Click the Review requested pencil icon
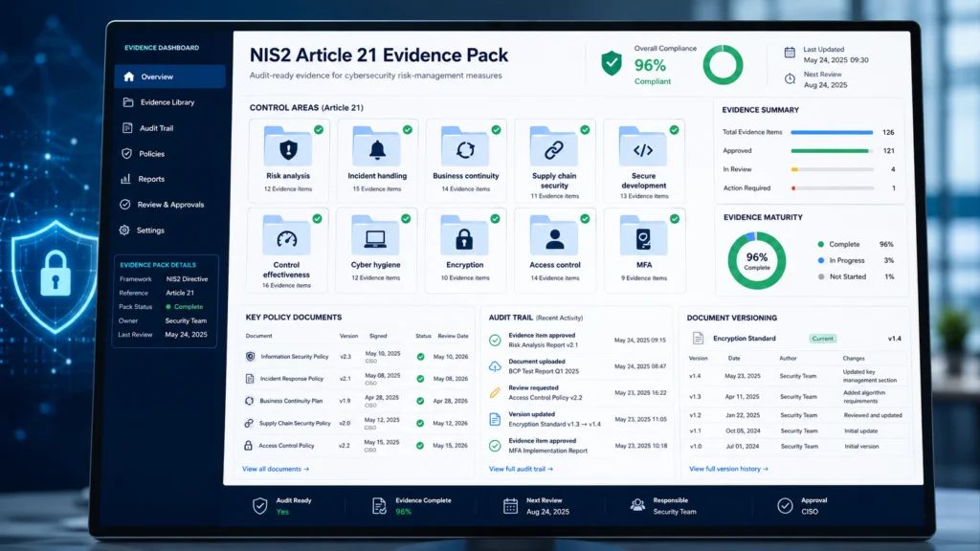Viewport: 980px width, 551px height. pos(495,392)
